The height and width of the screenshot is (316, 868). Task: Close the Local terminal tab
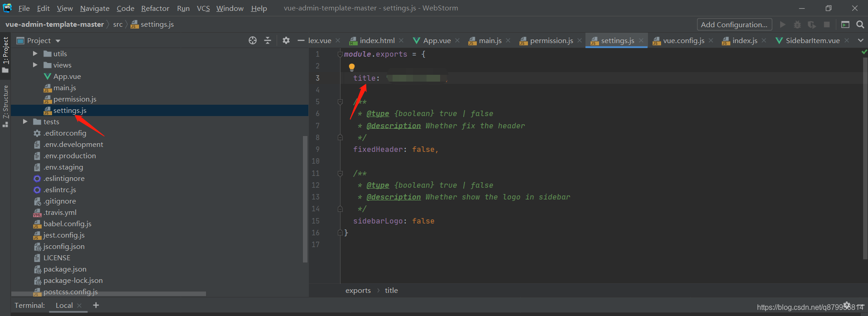(x=79, y=306)
